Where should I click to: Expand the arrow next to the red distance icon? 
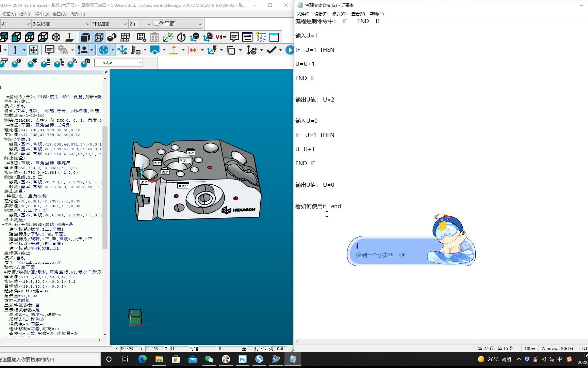click(x=202, y=50)
